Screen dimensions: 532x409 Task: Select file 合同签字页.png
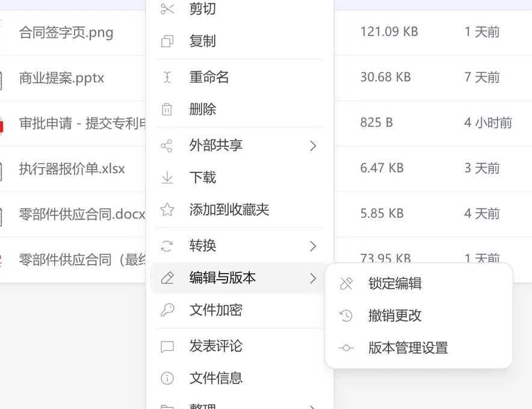tap(66, 33)
